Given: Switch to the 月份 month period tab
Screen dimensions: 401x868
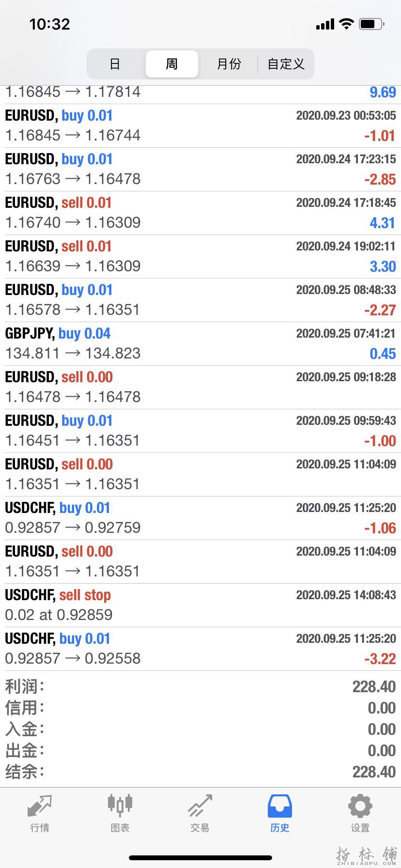Looking at the screenshot, I should pyautogui.click(x=229, y=64).
